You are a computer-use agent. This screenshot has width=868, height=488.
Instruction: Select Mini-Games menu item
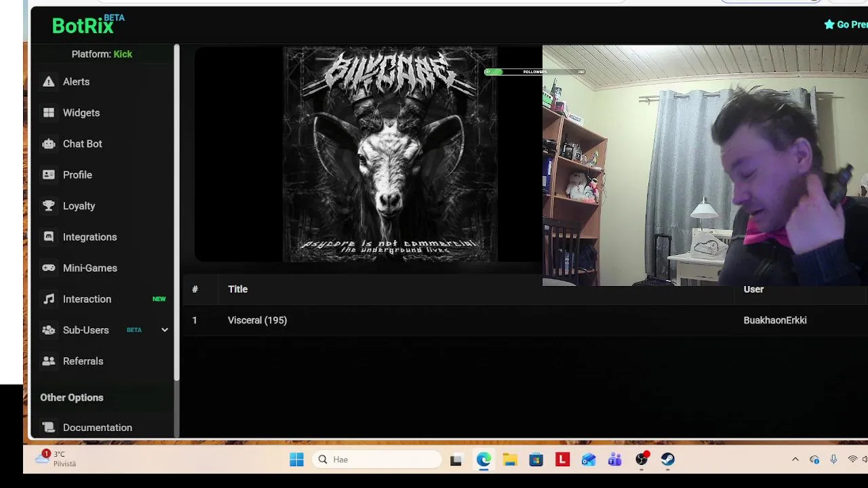pyautogui.click(x=90, y=268)
